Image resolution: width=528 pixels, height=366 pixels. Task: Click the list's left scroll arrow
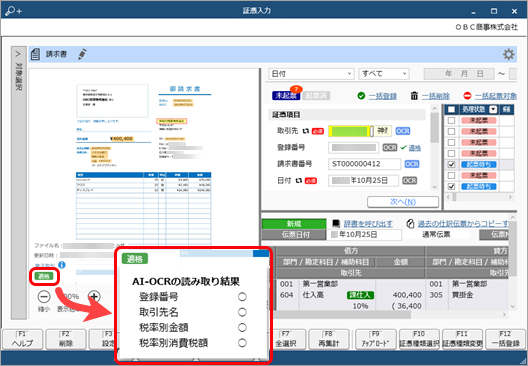coord(448,197)
